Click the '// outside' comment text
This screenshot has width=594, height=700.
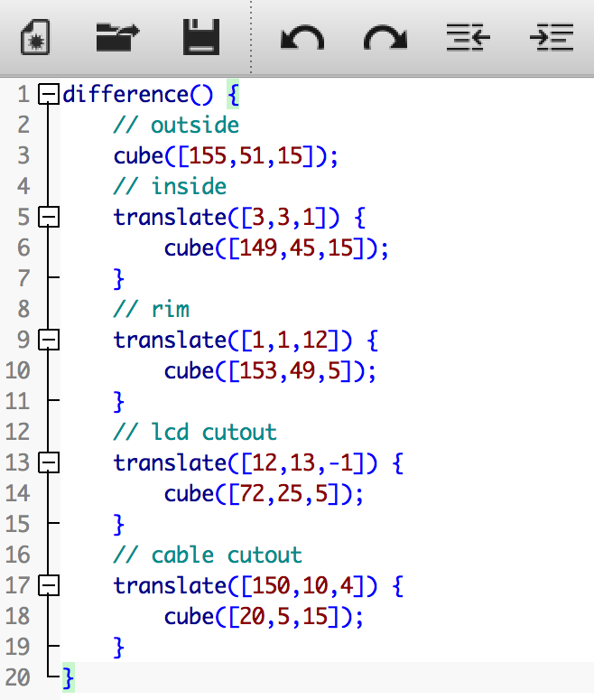pos(176,125)
